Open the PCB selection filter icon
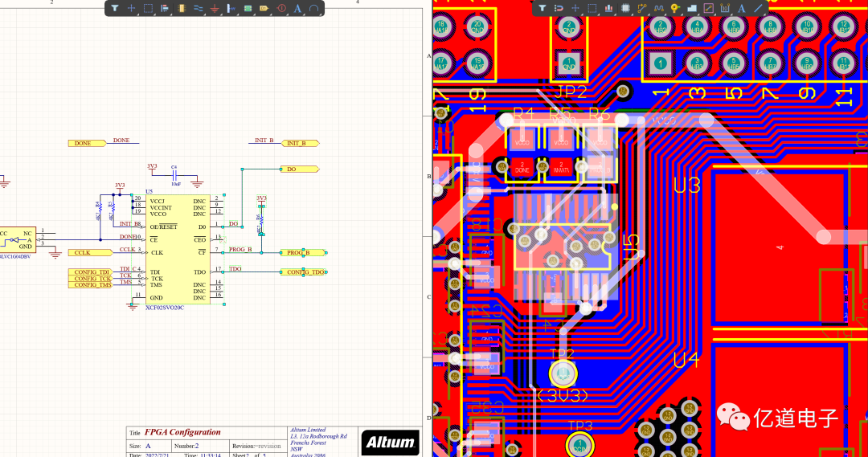 tap(542, 8)
